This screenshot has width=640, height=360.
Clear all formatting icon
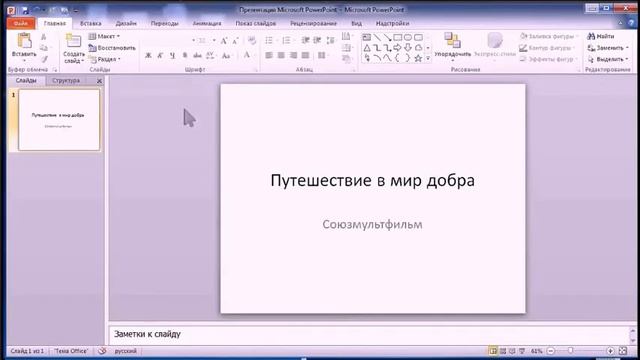tap(252, 40)
